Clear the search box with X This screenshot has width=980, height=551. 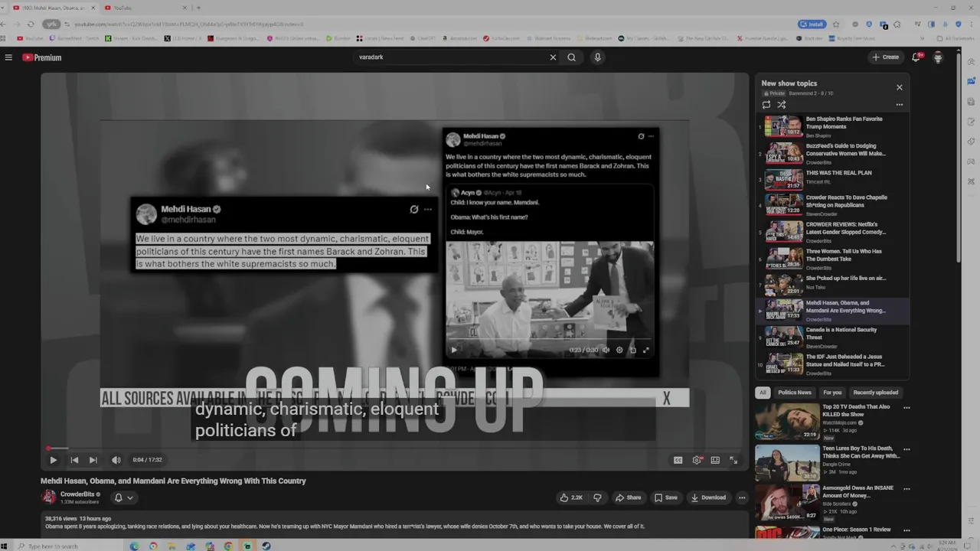coord(553,57)
